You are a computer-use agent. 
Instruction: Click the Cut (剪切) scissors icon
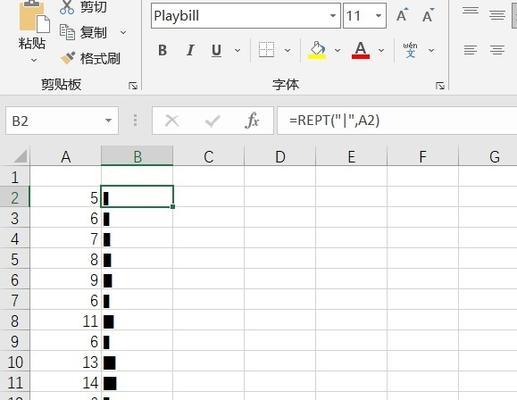[67, 7]
